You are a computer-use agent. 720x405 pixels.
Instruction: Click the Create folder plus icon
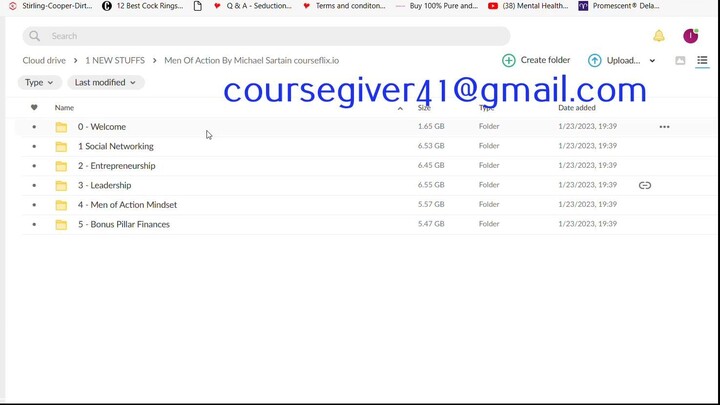point(508,60)
